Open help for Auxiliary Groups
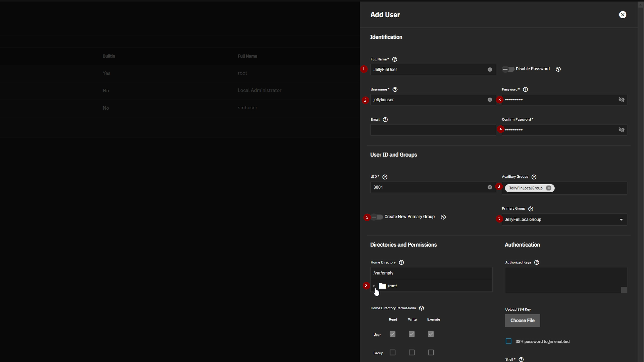This screenshot has height=362, width=644. [x=534, y=177]
